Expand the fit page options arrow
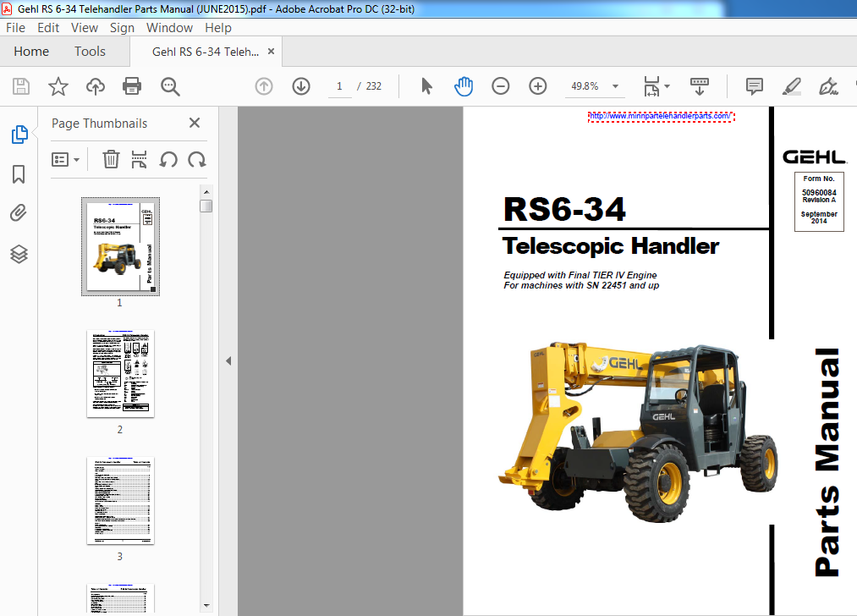Viewport: 857px width, 616px height. click(x=667, y=86)
